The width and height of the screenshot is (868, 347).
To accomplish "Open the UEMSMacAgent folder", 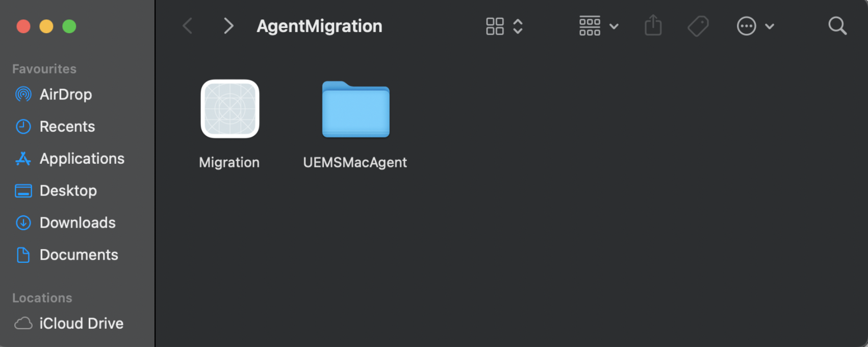I will tap(355, 110).
